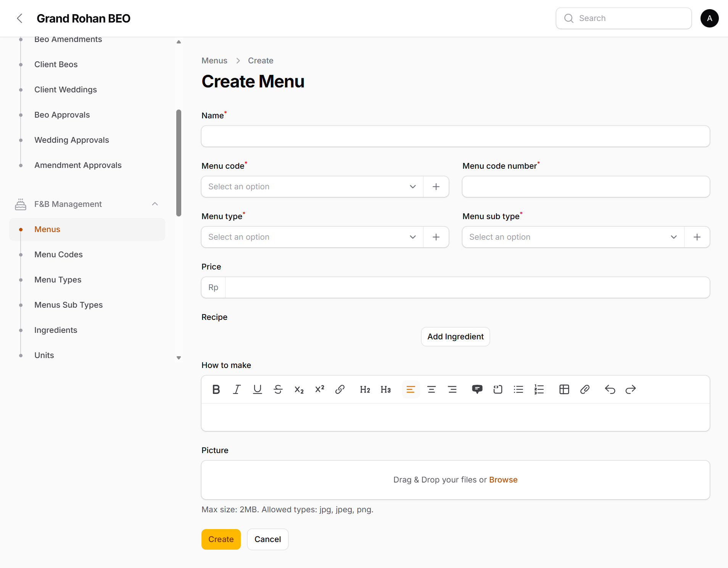
Task: Open Menus Sub Types
Action: pos(69,305)
